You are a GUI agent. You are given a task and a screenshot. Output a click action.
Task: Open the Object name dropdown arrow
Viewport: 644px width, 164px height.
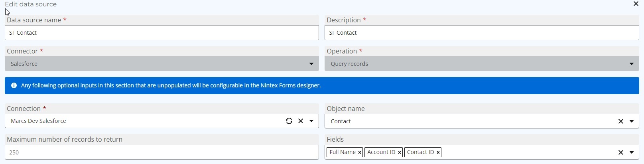[x=632, y=121]
